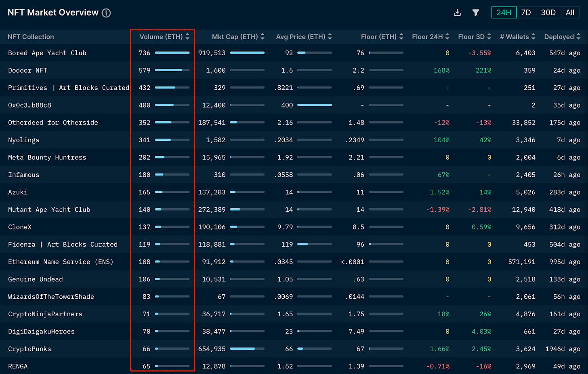Select DigiDaigakuHeroes collection name
The width and height of the screenshot is (588, 374).
pyautogui.click(x=41, y=331)
